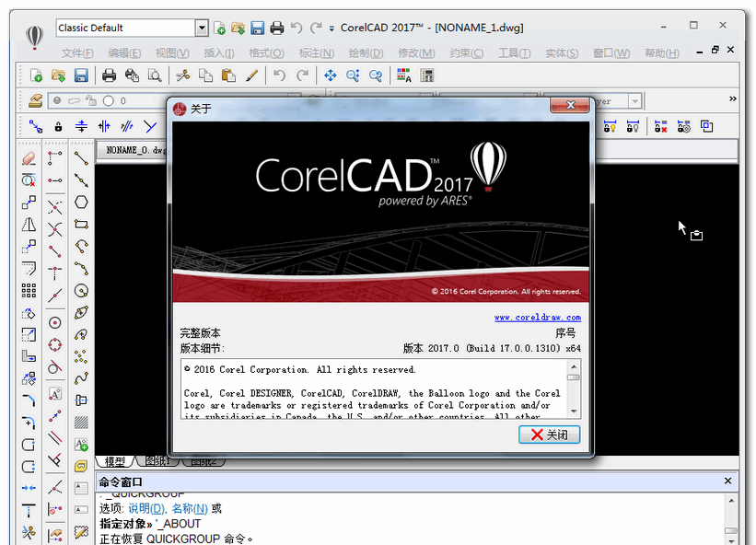Screen dimensions: 756x545
Task: Click the Copy icon in standard toolbar
Action: [206, 75]
